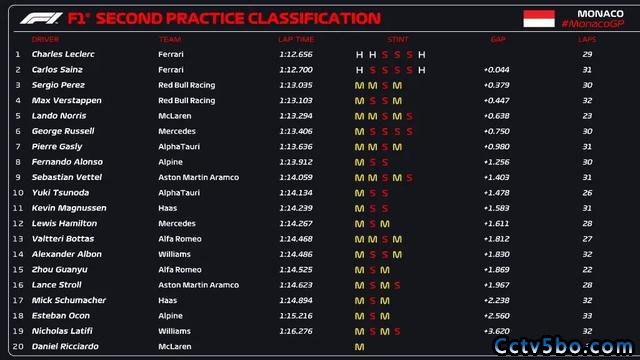640x360 pixels.
Task: Click the Aston Martin Aramco team for Vettel
Action: [x=199, y=178]
